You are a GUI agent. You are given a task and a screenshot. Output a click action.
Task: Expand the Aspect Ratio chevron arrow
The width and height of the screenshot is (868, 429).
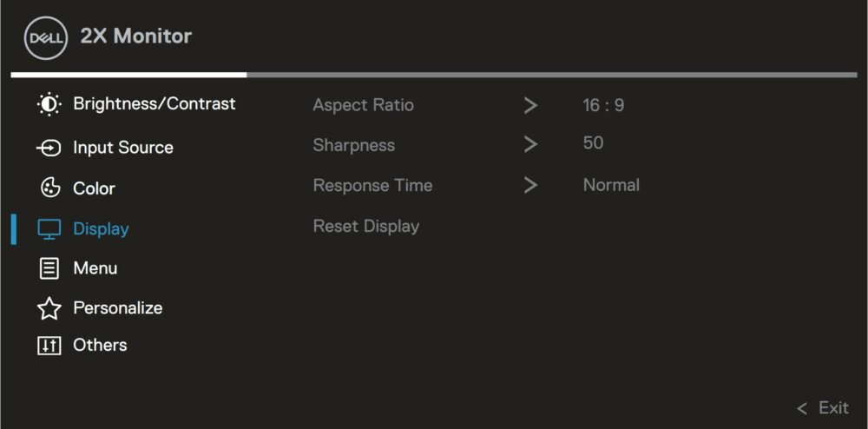tap(530, 105)
